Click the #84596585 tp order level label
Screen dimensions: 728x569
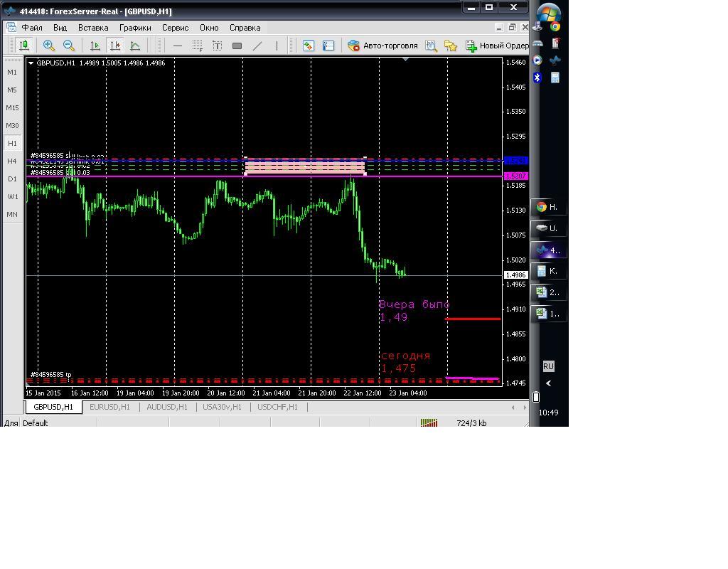point(51,374)
